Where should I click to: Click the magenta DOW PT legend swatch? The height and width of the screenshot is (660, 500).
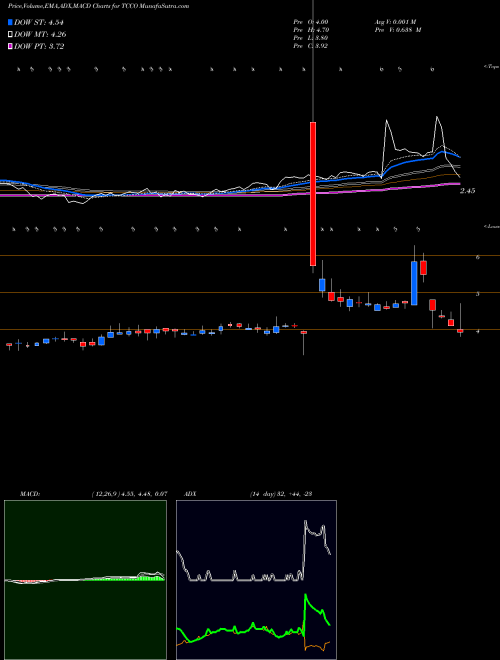pyautogui.click(x=10, y=46)
